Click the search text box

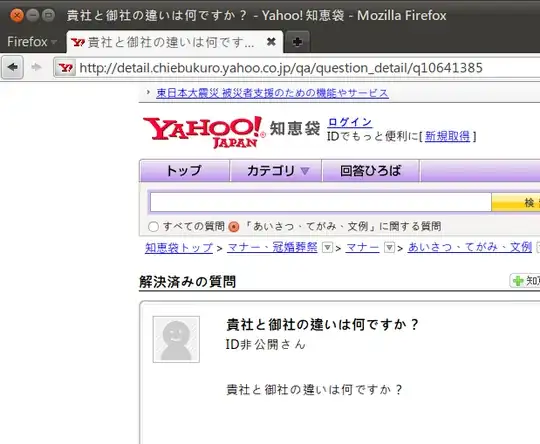[x=320, y=202]
